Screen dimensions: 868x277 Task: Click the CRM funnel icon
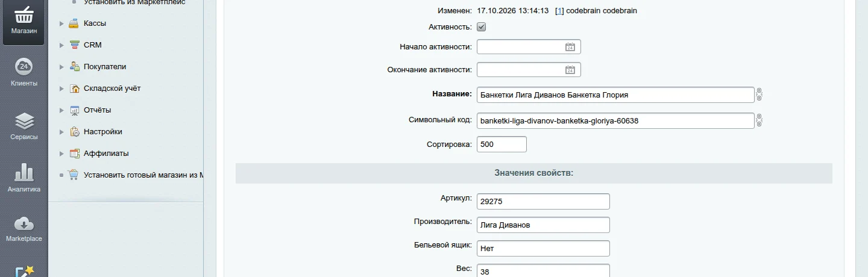pos(74,45)
